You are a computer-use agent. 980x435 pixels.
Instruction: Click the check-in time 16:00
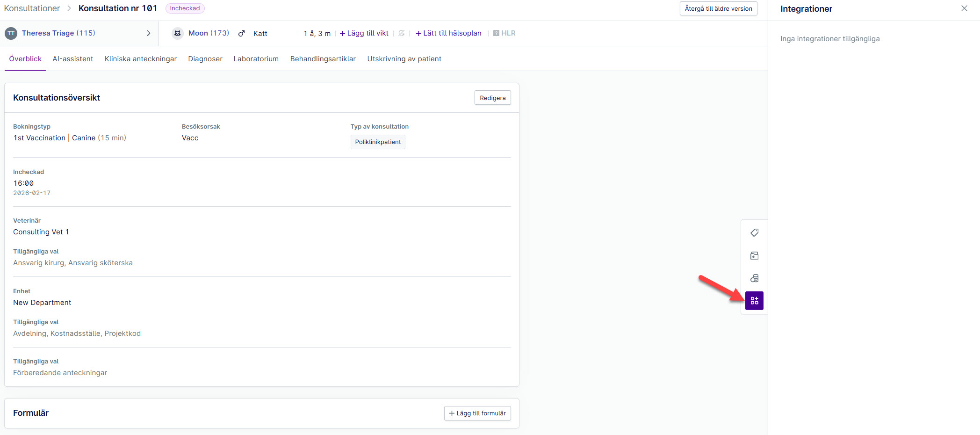(23, 183)
